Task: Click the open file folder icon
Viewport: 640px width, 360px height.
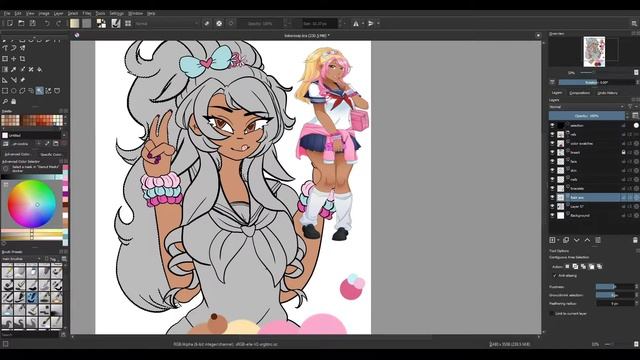Action: pos(21,24)
